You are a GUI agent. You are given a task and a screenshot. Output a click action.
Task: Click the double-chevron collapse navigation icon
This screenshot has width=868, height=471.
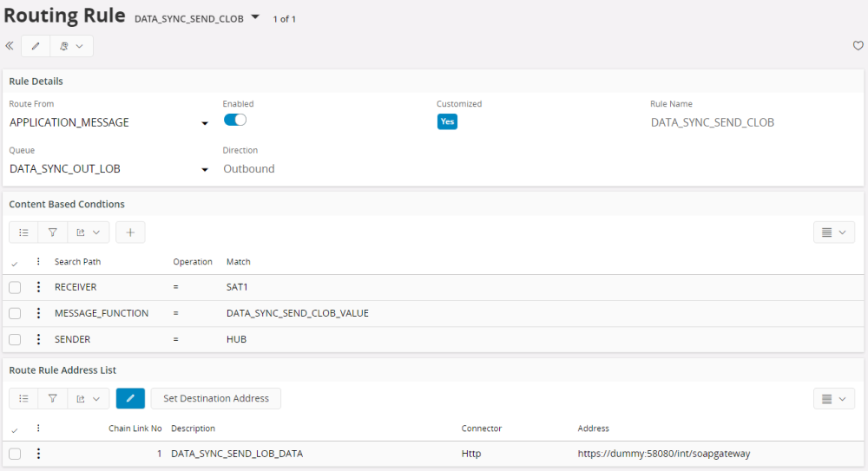point(10,46)
